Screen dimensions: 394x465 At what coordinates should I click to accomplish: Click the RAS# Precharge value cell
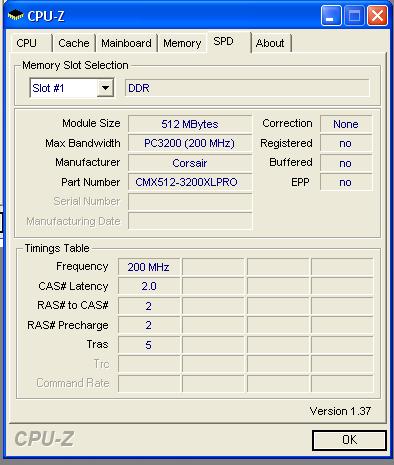pos(149,325)
